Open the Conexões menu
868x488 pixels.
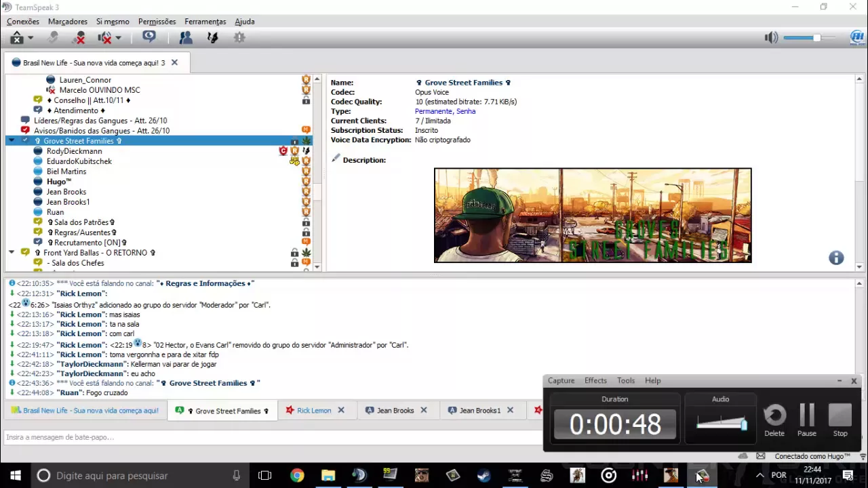pyautogui.click(x=23, y=22)
